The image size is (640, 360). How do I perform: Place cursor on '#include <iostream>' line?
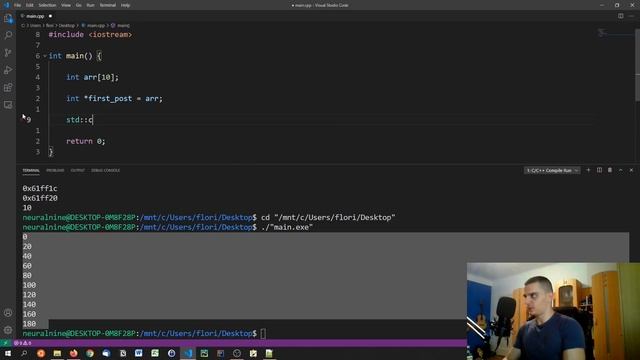(x=90, y=35)
